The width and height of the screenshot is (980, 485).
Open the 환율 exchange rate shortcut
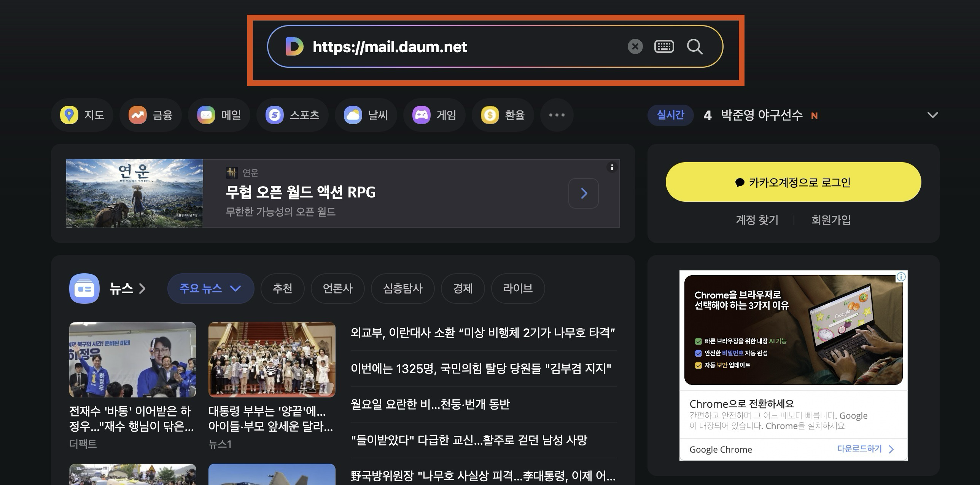503,115
